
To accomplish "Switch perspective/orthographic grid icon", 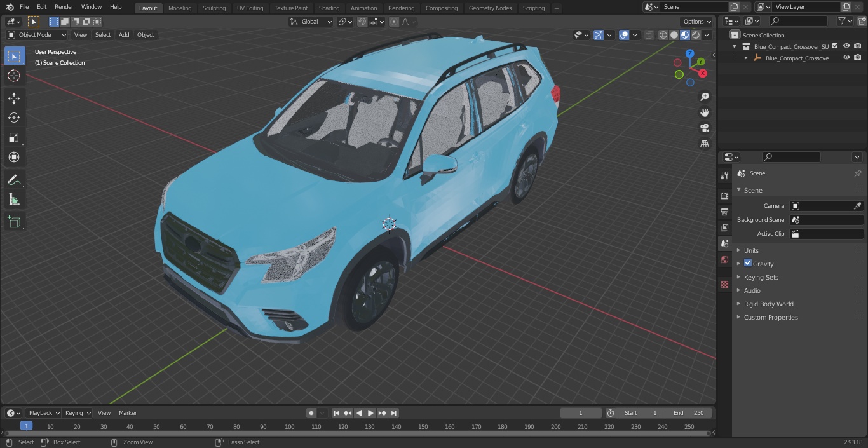I will click(x=704, y=144).
